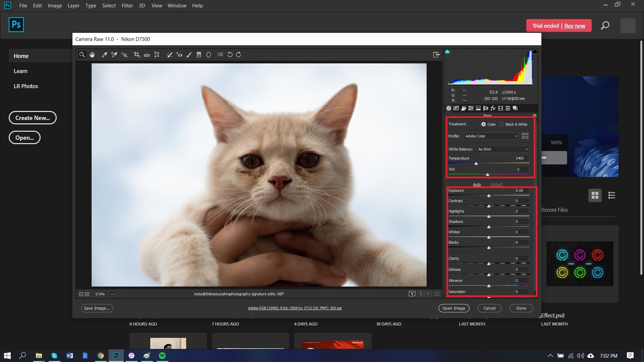Open the Filter menu
This screenshot has width=644, height=362.
(127, 6)
